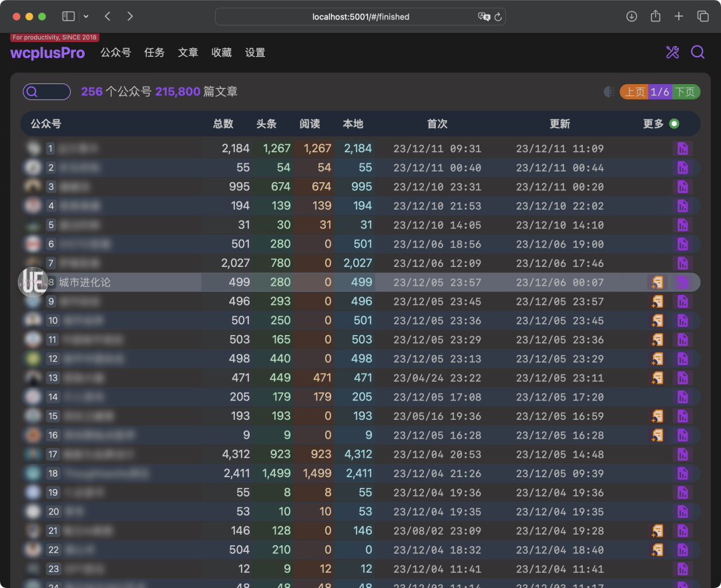Click the wcplusPro logo
721x588 pixels.
click(x=48, y=53)
